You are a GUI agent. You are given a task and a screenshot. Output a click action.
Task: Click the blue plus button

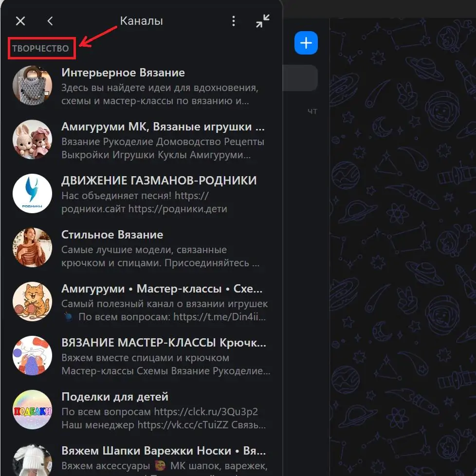point(306,43)
